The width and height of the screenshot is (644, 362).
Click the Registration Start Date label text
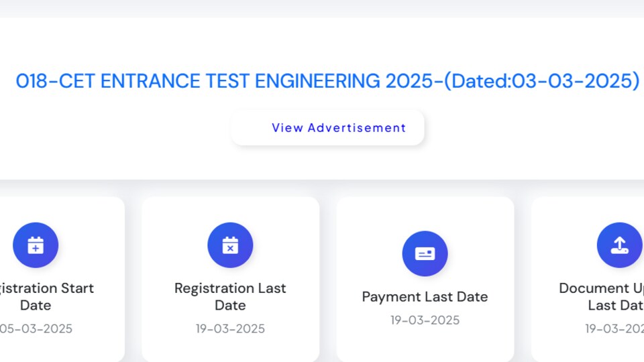(x=46, y=297)
